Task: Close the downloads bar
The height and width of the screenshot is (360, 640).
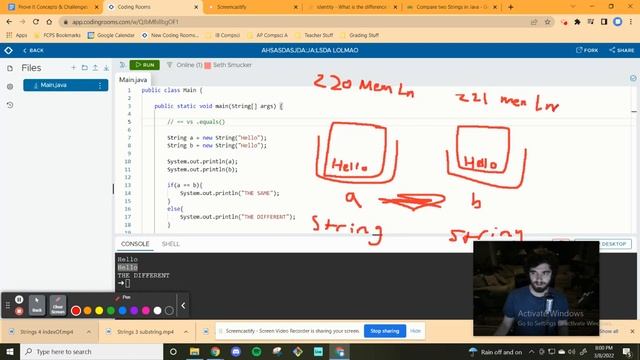Action: (632, 331)
